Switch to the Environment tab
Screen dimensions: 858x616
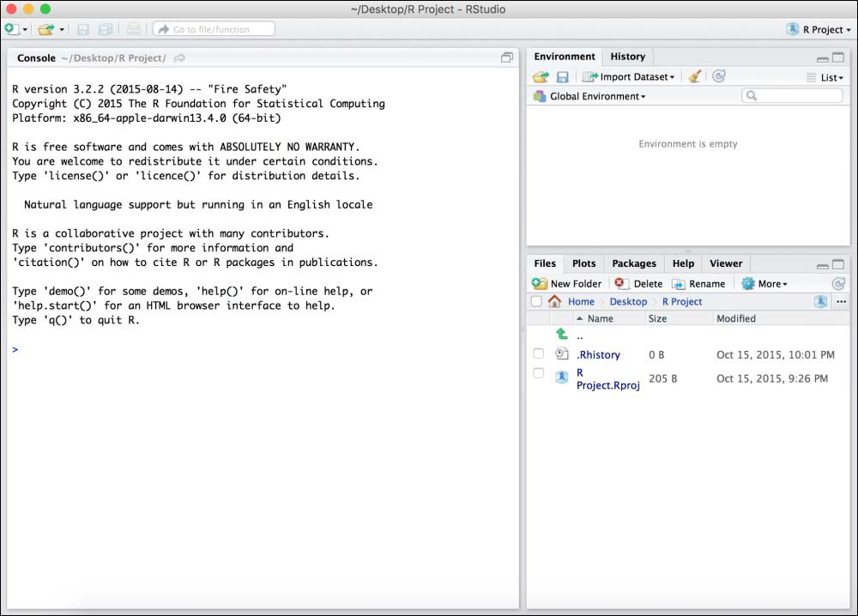point(565,57)
